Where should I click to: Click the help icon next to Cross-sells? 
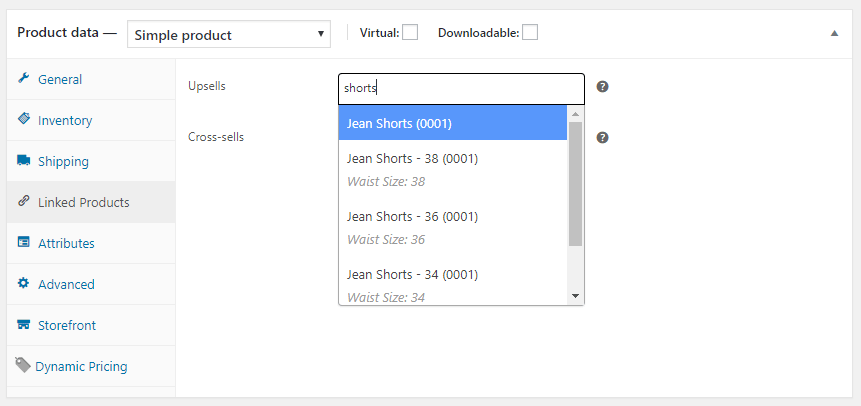pyautogui.click(x=602, y=137)
